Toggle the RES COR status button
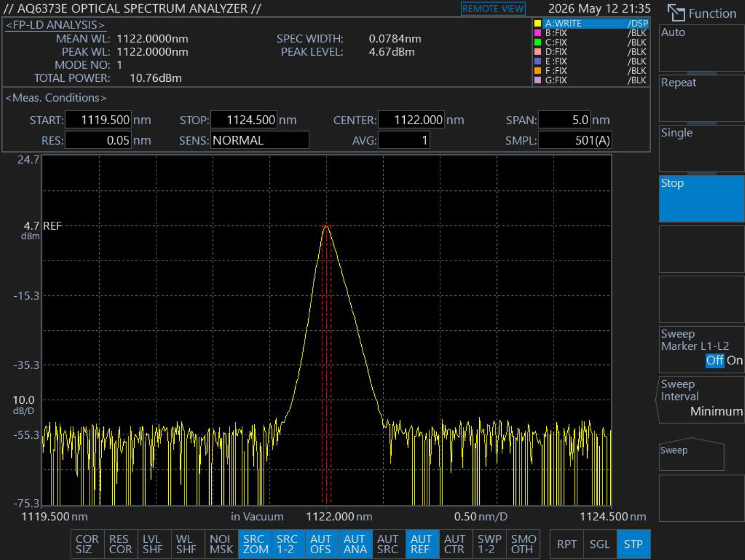This screenshot has width=745, height=560. 121,544
